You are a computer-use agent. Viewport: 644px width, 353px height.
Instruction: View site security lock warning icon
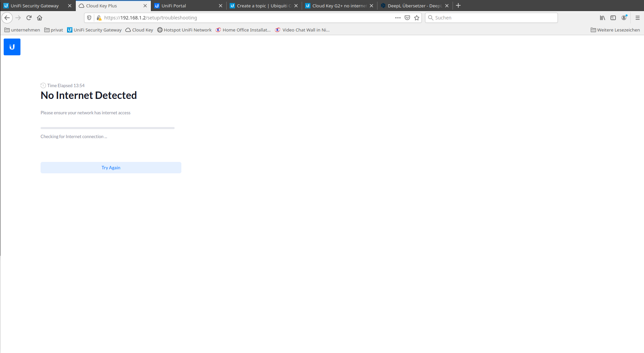click(99, 18)
